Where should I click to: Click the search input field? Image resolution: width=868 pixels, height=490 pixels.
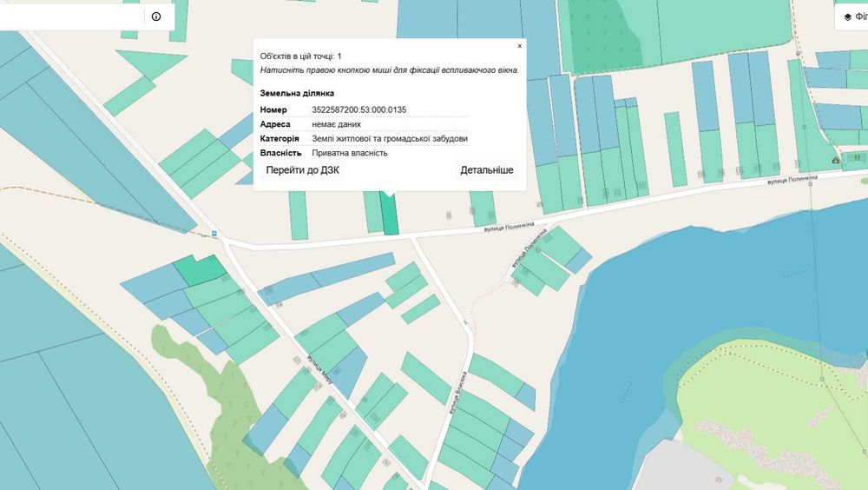point(71,17)
